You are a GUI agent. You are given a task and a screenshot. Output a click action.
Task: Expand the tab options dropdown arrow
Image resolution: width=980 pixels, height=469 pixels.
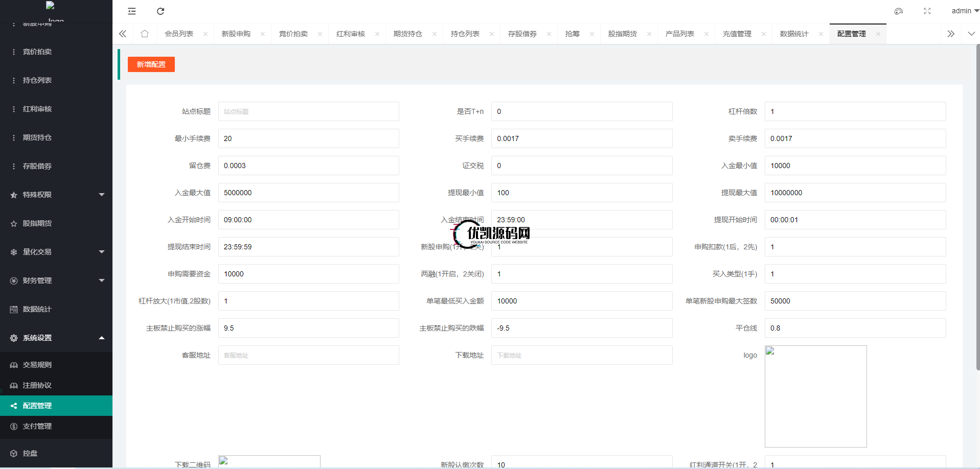coord(971,34)
